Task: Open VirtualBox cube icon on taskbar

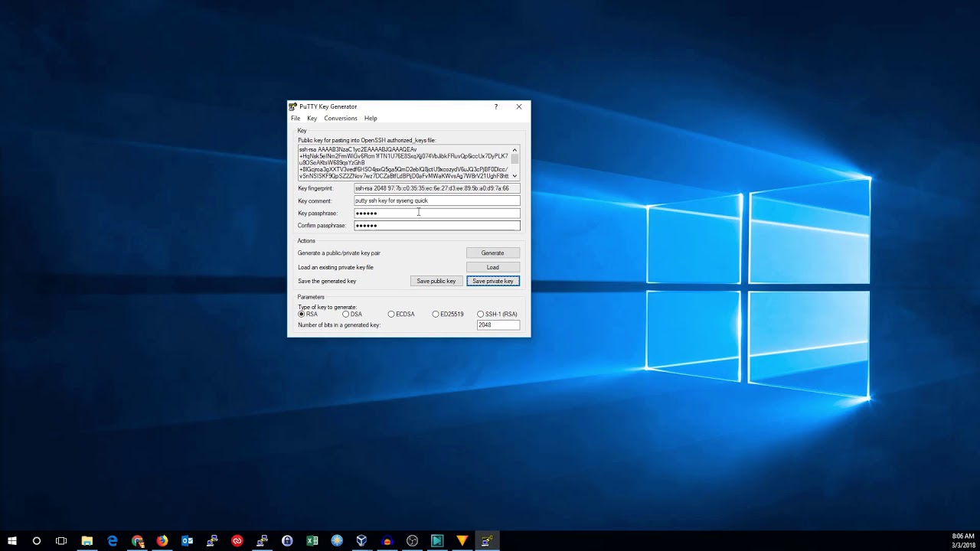Action: click(x=362, y=541)
